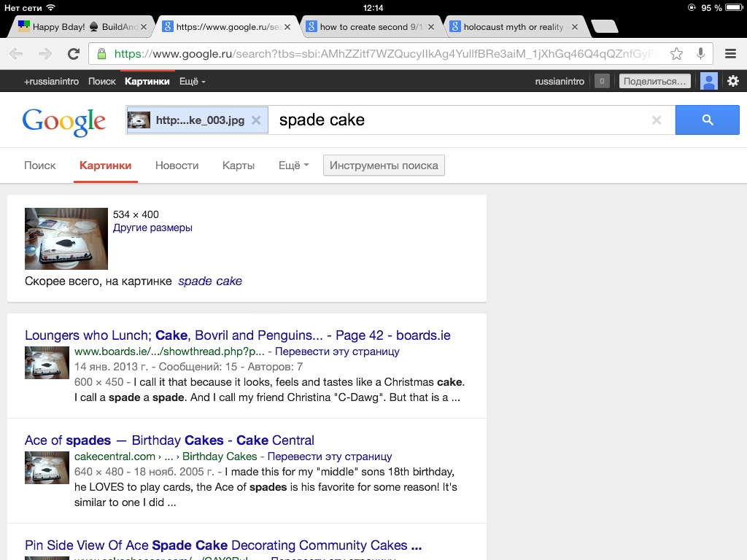This screenshot has height=560, width=747.
Task: Open the notifications counter showing 0
Action: pyautogui.click(x=602, y=81)
